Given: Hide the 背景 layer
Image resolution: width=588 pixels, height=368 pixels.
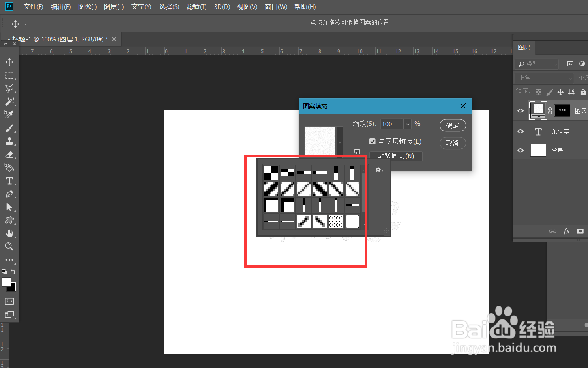Looking at the screenshot, I should (x=521, y=151).
